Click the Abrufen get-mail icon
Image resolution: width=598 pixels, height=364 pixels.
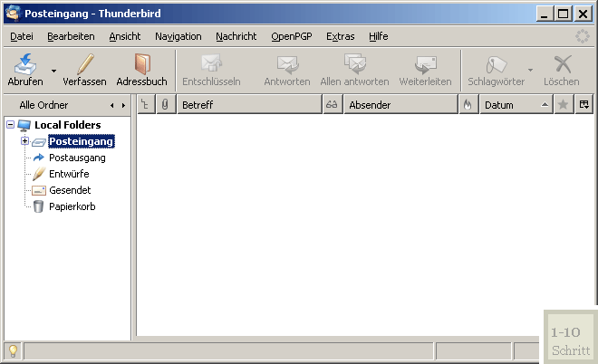pos(25,64)
